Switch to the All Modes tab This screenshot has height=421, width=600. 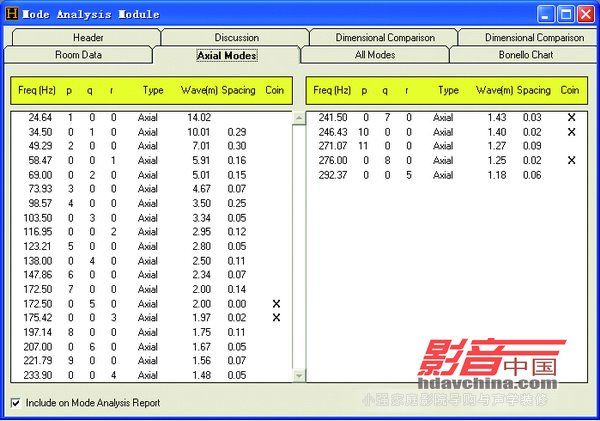(x=375, y=55)
